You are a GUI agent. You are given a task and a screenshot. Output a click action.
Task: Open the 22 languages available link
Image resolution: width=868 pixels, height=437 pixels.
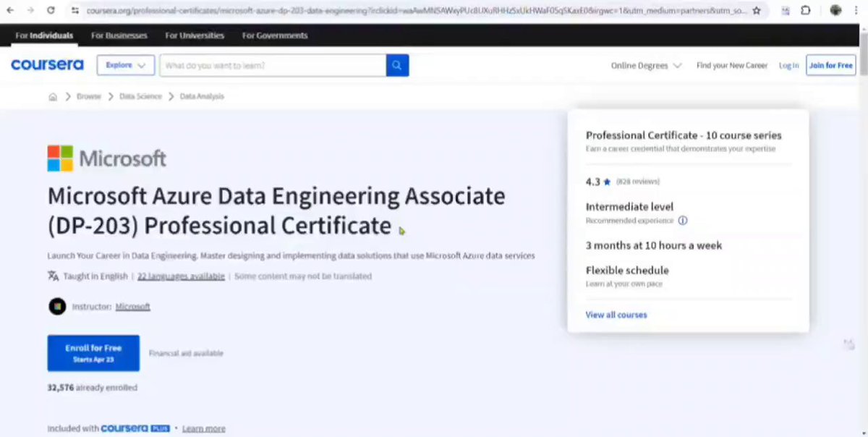point(181,276)
